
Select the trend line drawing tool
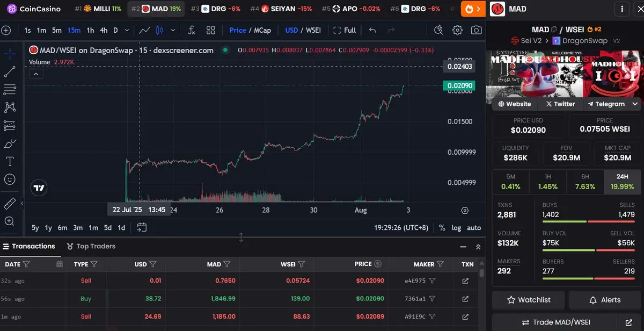[10, 71]
